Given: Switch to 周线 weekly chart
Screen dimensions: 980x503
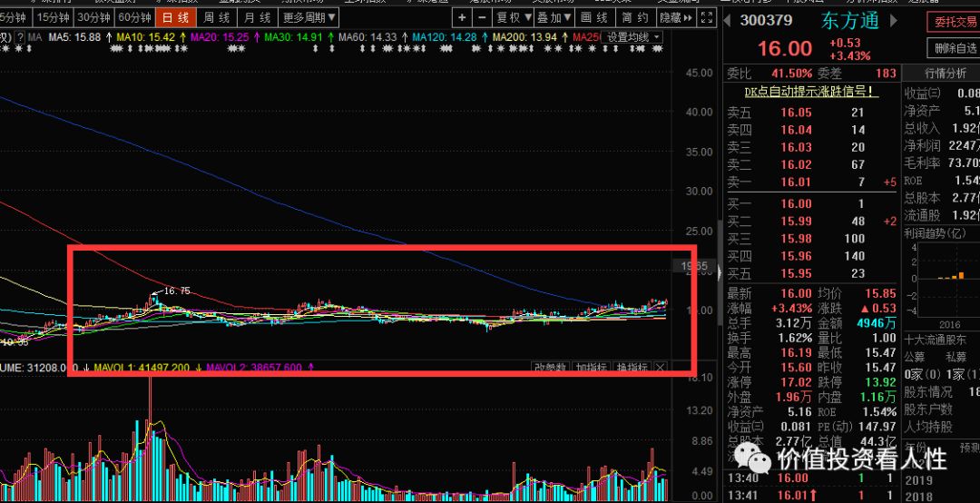Looking at the screenshot, I should click(x=217, y=17).
